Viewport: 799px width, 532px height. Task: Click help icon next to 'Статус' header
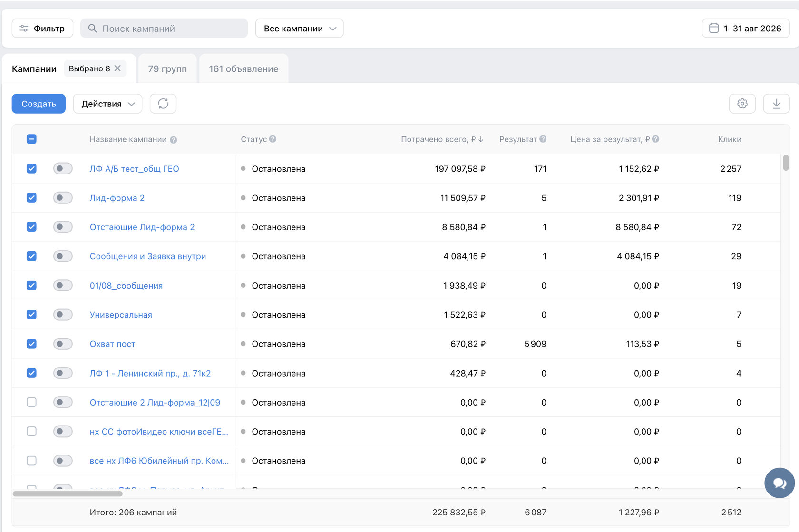click(273, 139)
